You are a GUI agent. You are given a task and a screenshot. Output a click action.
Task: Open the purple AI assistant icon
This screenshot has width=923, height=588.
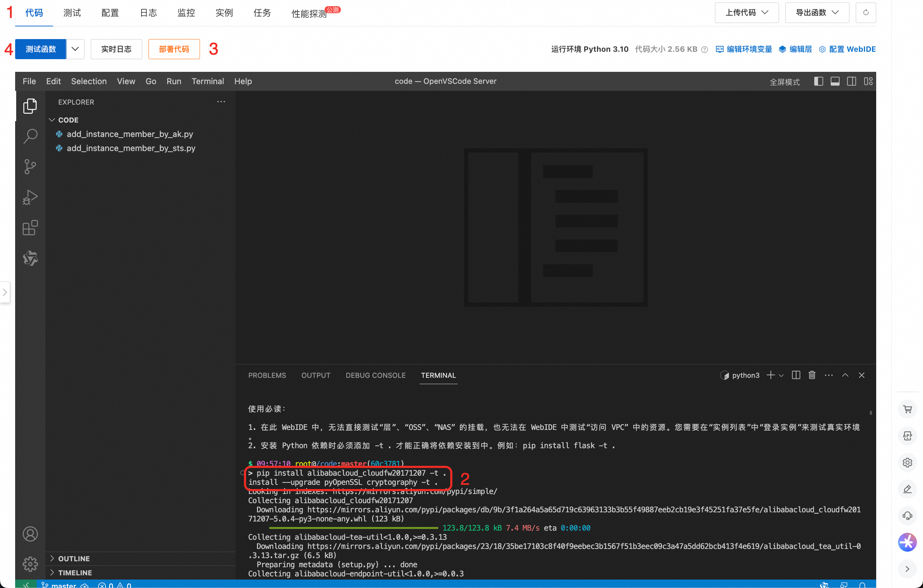907,542
